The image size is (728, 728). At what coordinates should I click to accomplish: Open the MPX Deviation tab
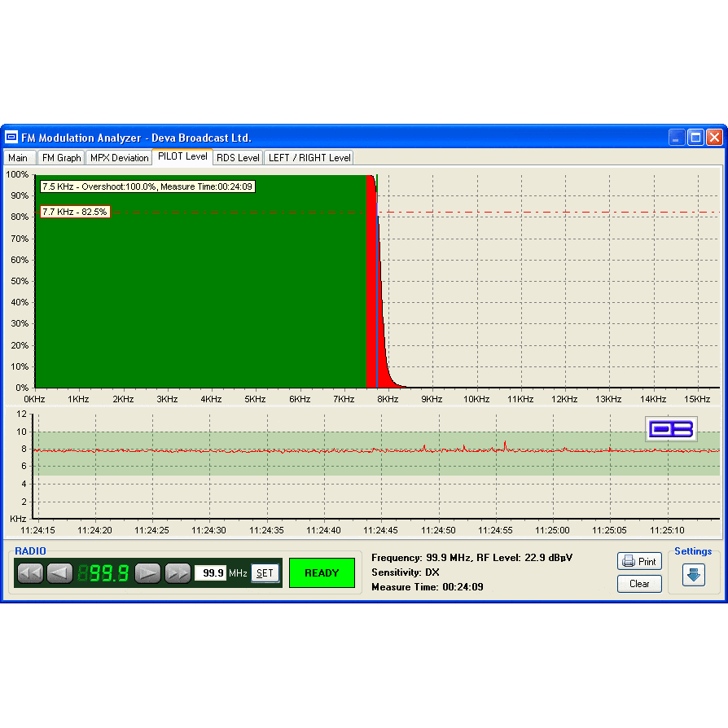[x=119, y=158]
